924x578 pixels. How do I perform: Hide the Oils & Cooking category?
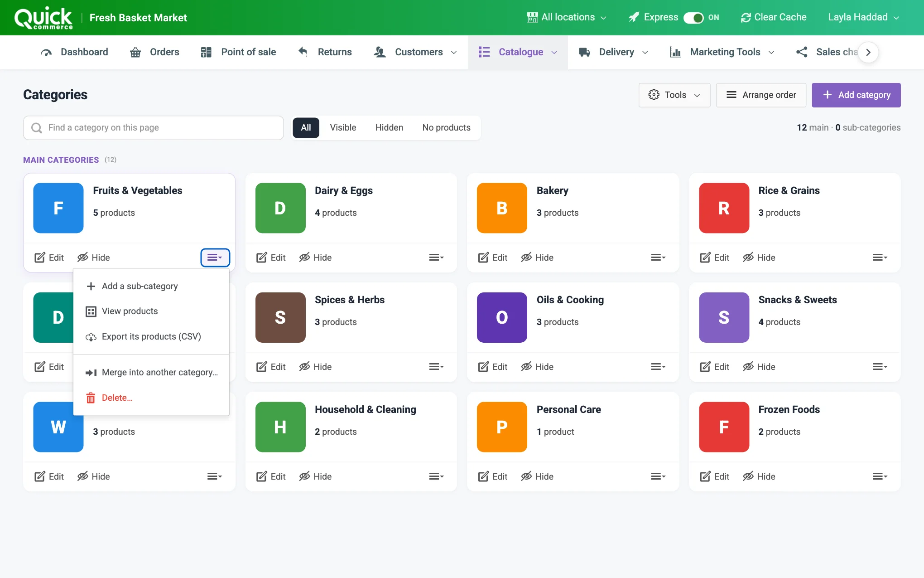coord(537,367)
